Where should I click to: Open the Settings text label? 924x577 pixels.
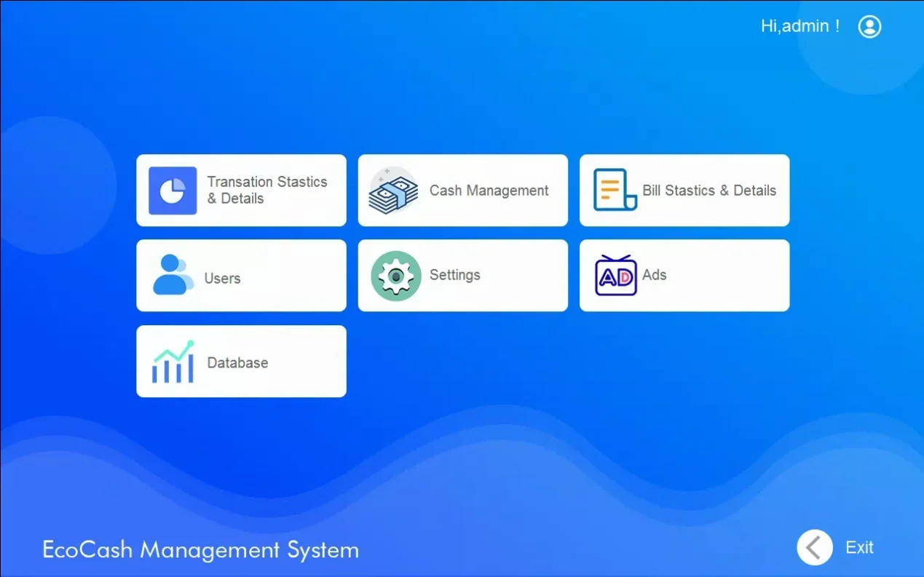coord(454,275)
